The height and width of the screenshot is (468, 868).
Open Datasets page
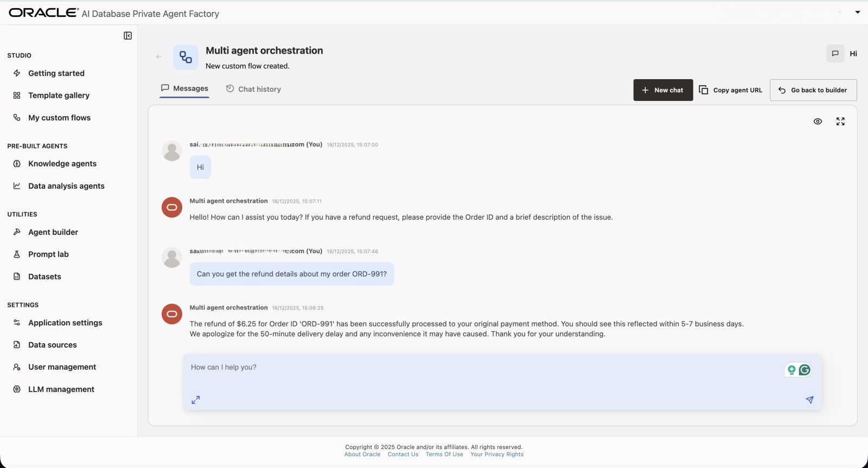[44, 277]
